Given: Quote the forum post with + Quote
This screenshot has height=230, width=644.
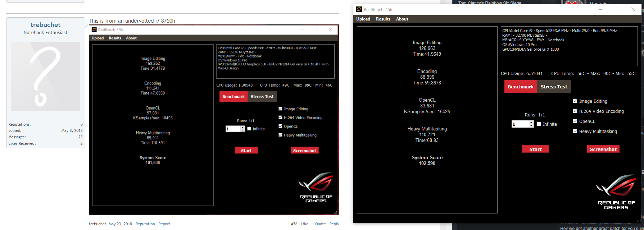Looking at the screenshot, I should (319, 224).
